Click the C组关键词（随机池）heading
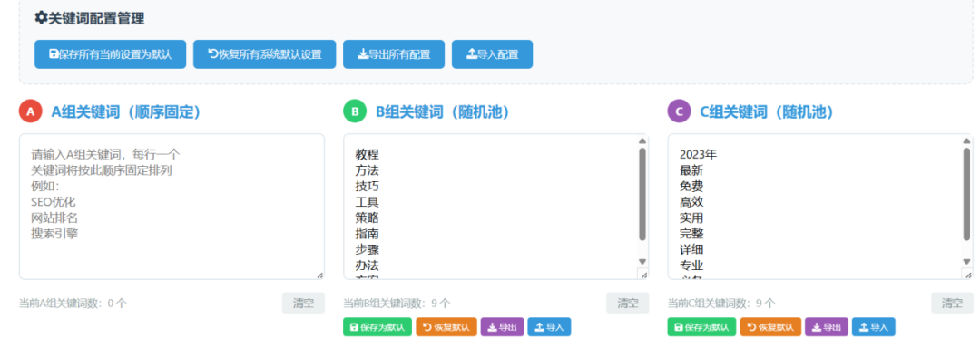The height and width of the screenshot is (348, 980). (769, 112)
